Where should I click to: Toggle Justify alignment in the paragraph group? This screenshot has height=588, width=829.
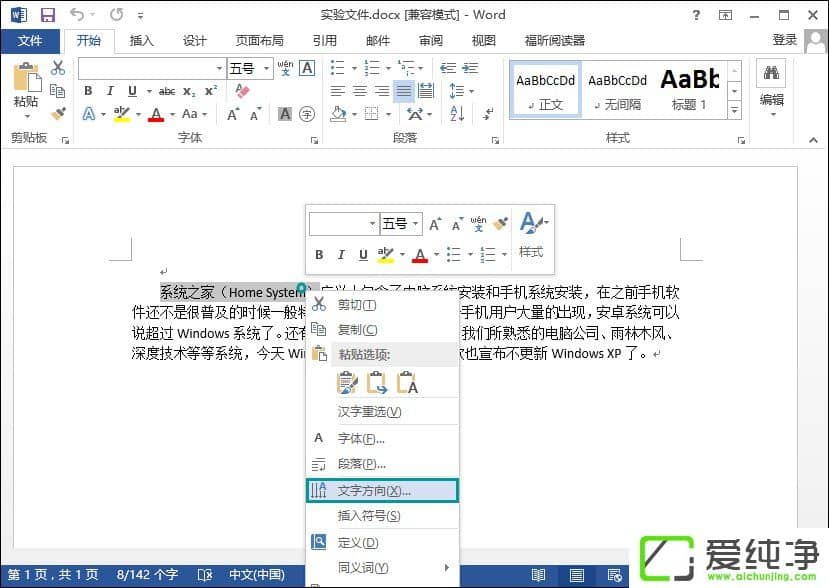(x=403, y=91)
